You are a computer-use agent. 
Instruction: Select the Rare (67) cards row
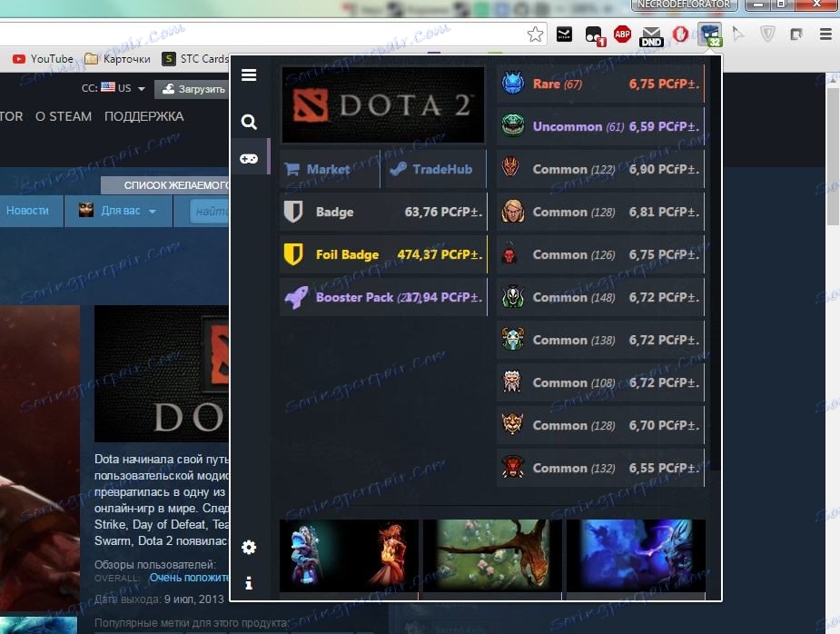tap(599, 84)
